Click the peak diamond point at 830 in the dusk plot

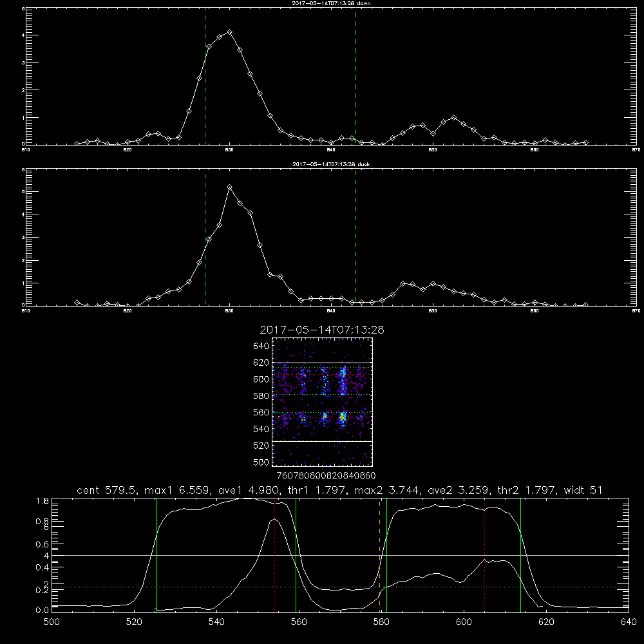point(230,187)
